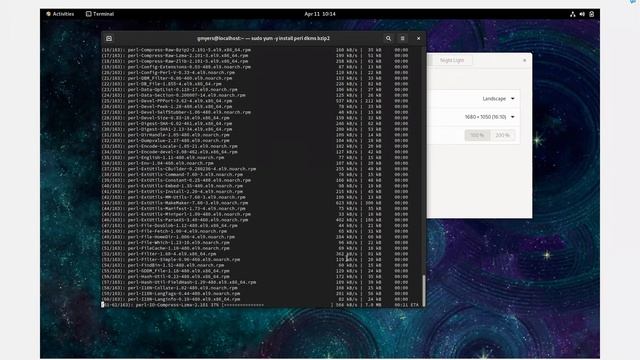
Task: Click the network status icon in top bar
Action: click(x=573, y=14)
